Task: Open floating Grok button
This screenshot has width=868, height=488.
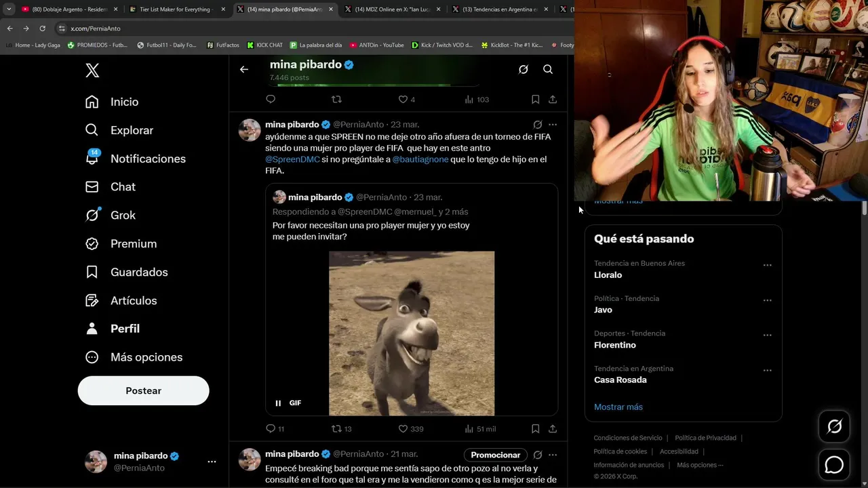Action: [834, 426]
